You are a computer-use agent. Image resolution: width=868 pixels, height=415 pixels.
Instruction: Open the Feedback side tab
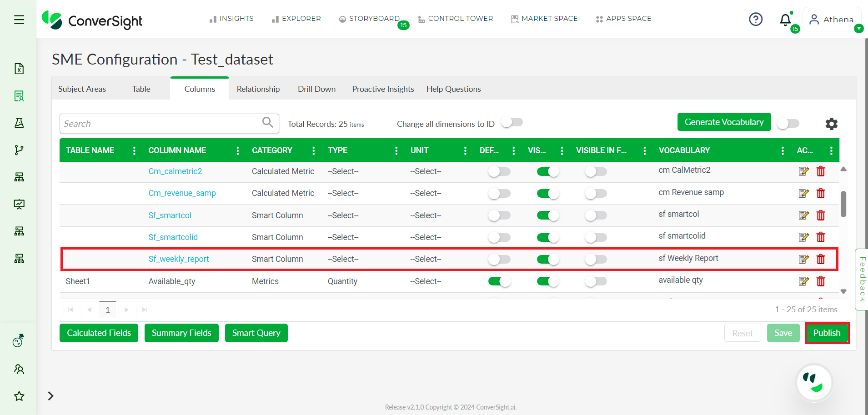click(862, 279)
